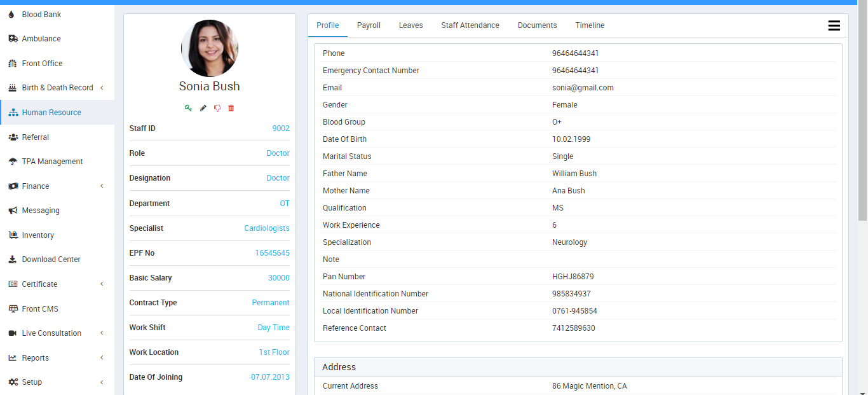The image size is (868, 395).
Task: Open the Staff Attendance tab
Action: [x=470, y=25]
